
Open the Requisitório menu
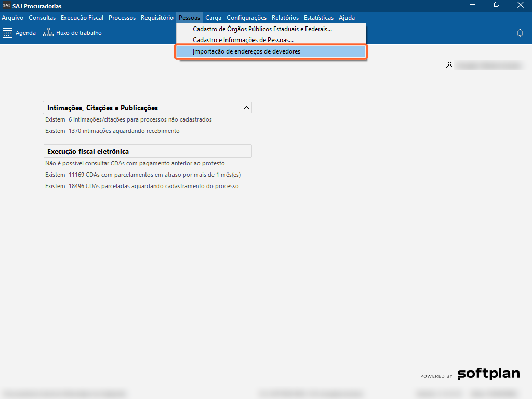tap(157, 18)
